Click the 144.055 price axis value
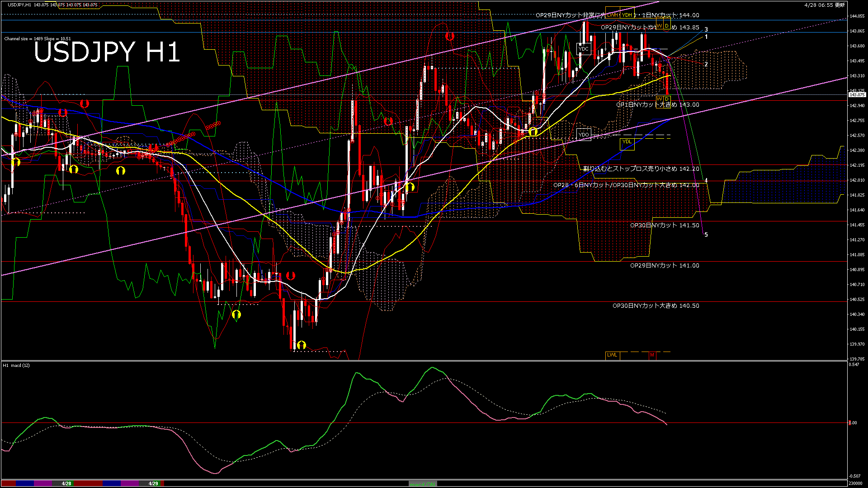 coord(857,16)
